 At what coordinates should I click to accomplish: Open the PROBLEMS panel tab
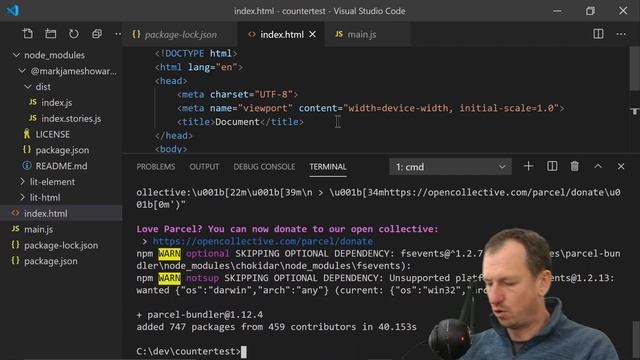156,167
